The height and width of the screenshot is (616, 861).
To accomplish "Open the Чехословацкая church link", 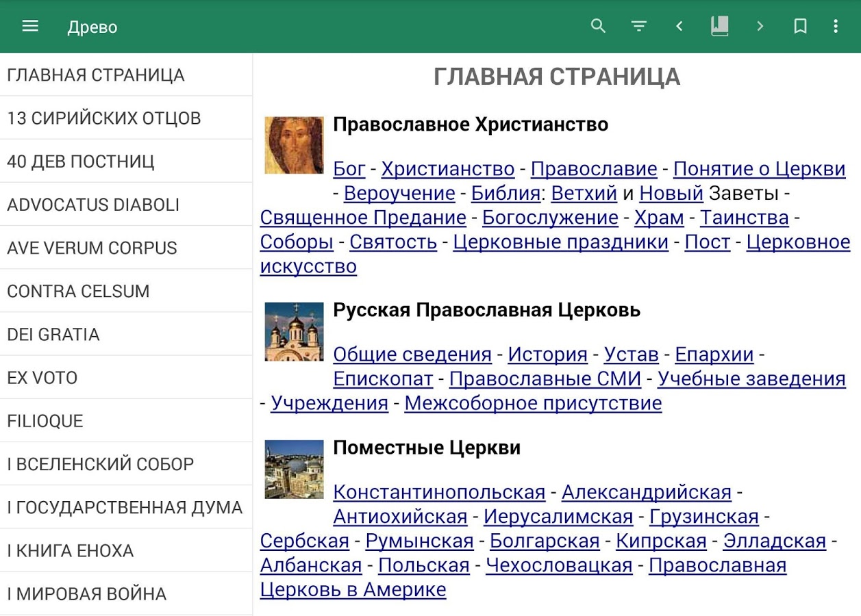I will pyautogui.click(x=559, y=565).
